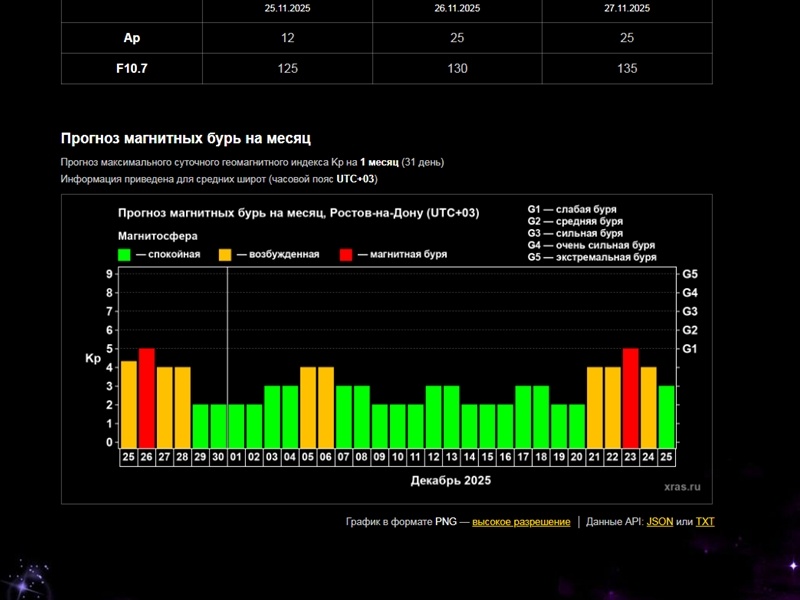
Task: Click the red bar for day 26
Action: pyautogui.click(x=147, y=398)
